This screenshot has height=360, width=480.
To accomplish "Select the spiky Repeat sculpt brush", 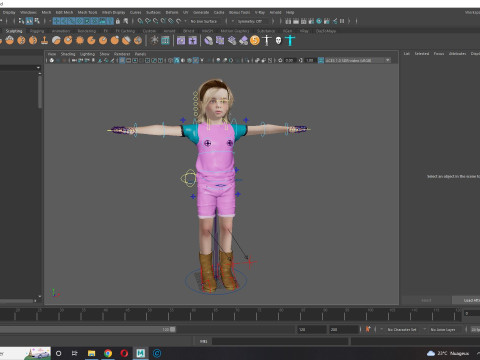I will click(80, 41).
